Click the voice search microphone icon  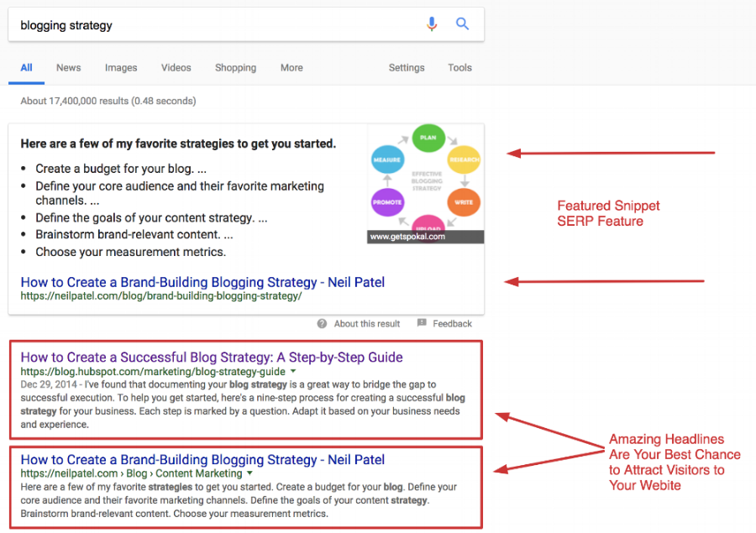click(x=432, y=24)
